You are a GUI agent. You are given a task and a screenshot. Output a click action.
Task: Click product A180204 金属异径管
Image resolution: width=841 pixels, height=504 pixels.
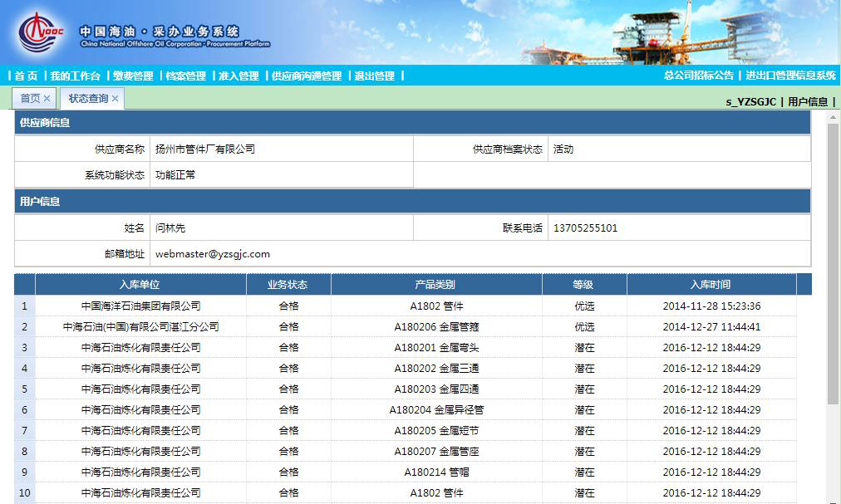pyautogui.click(x=436, y=409)
